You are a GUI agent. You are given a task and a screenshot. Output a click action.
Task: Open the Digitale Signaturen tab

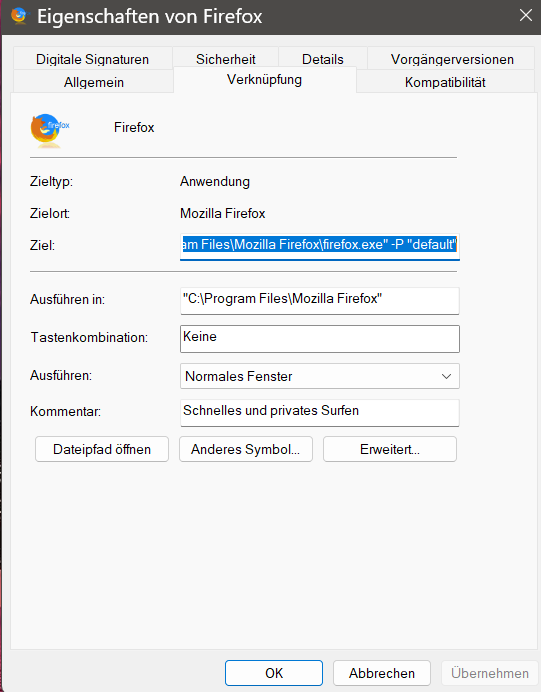[92, 59]
